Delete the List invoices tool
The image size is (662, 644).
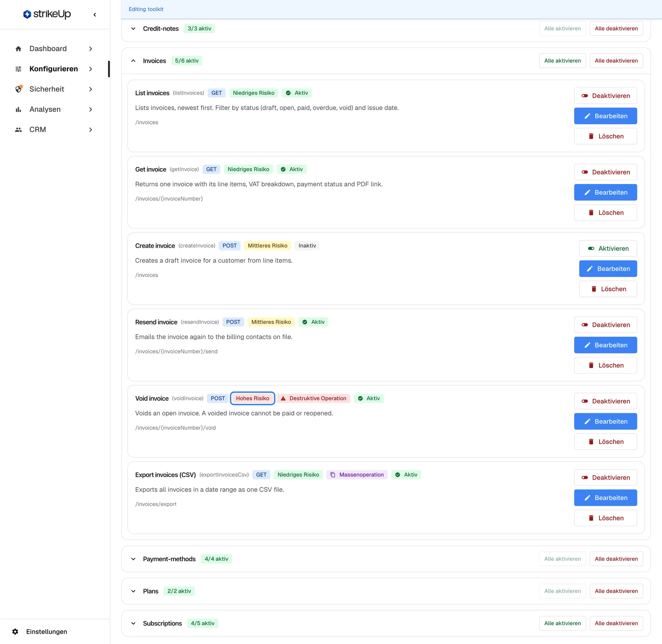[605, 136]
